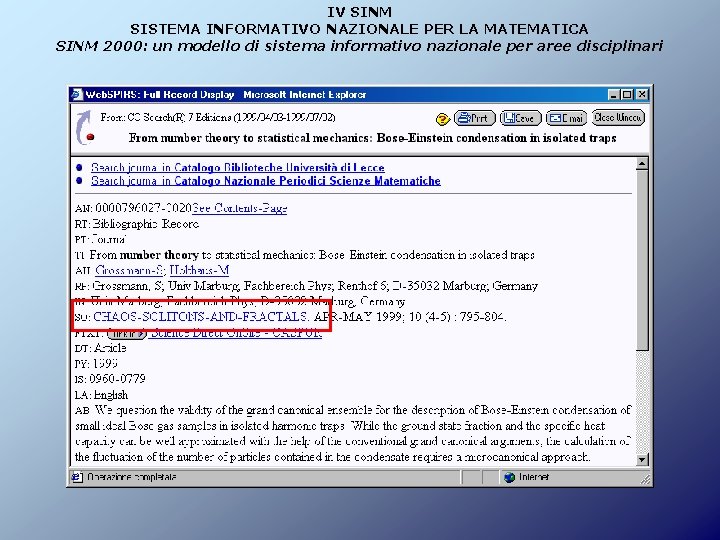720x540 pixels.
Task: Close the WebSPIRS Internet Explorer window
Action: pyautogui.click(x=642, y=95)
